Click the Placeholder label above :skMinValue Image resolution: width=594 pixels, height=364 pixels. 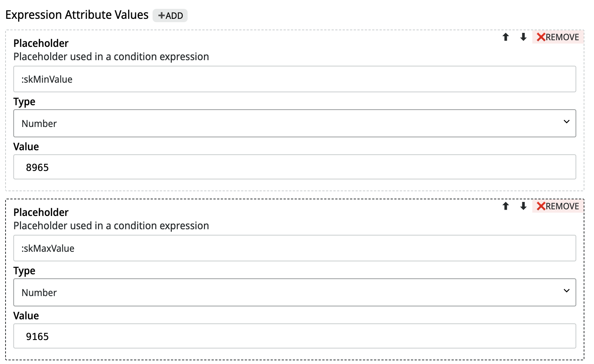(41, 43)
